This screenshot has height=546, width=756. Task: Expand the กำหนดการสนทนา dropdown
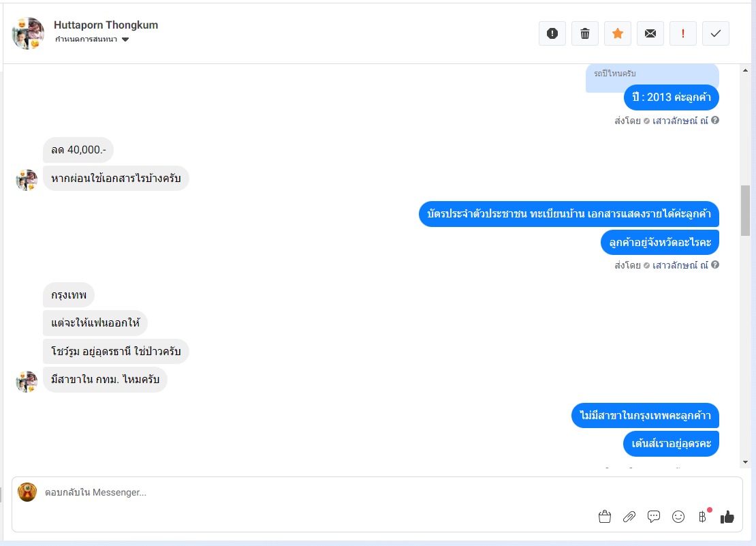coord(92,39)
